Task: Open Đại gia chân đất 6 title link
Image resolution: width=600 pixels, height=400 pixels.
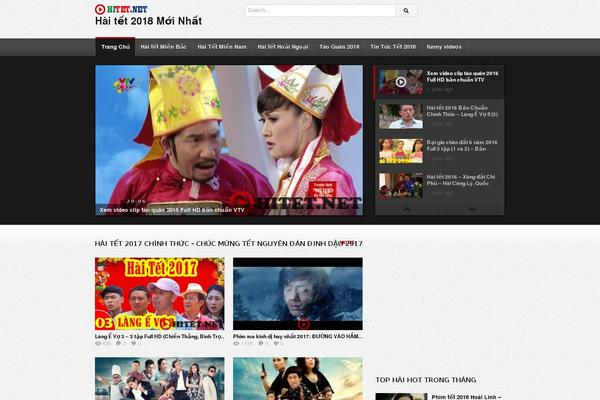Action: (x=462, y=145)
